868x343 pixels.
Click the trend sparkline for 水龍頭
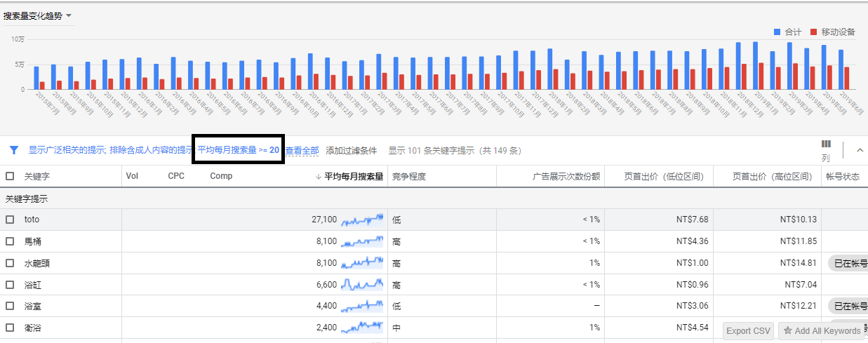362,263
